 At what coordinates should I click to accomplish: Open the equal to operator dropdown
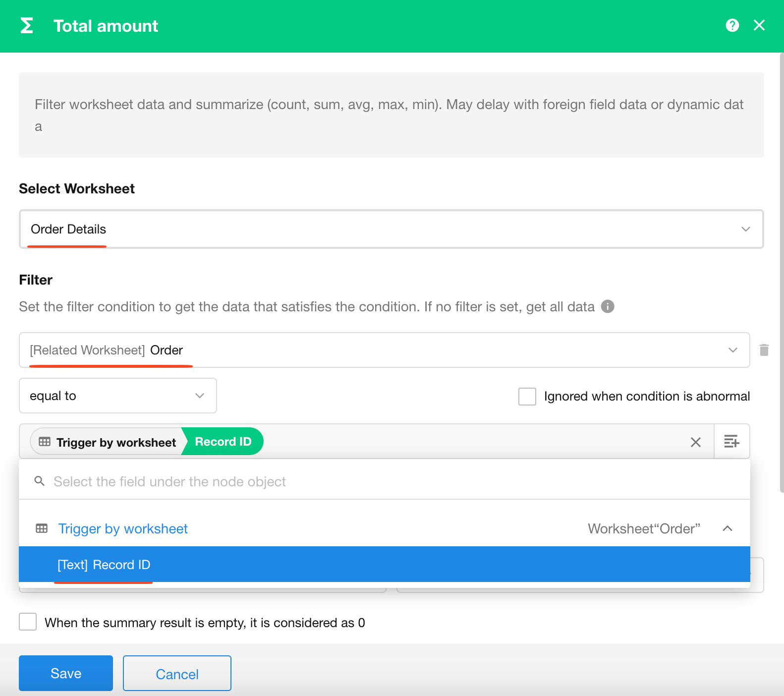117,396
